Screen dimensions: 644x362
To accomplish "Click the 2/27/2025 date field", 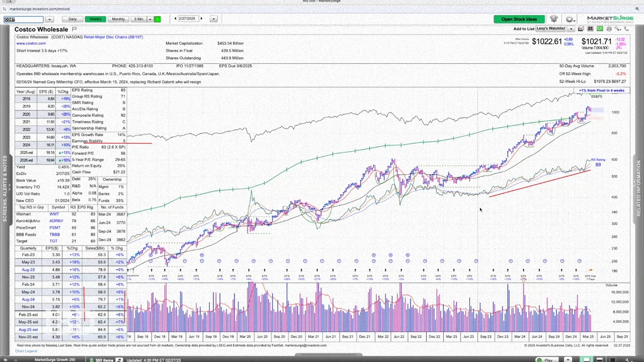I will pyautogui.click(x=188, y=19).
